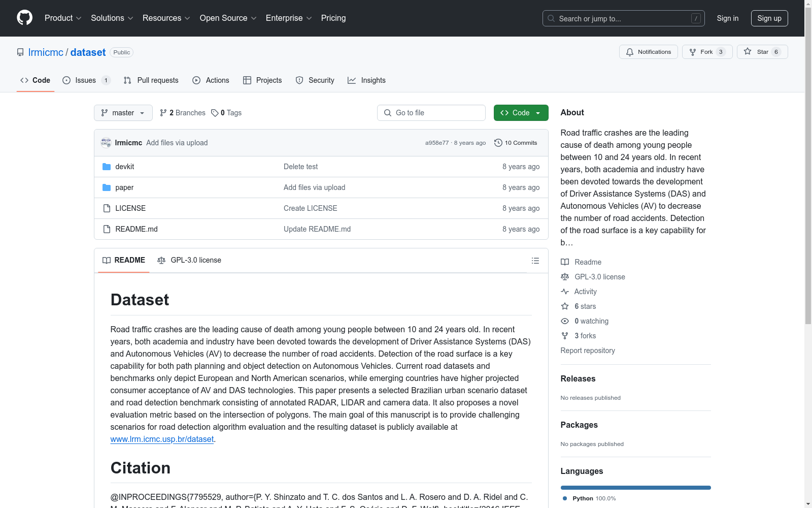Expand the Product menu

[x=63, y=18]
